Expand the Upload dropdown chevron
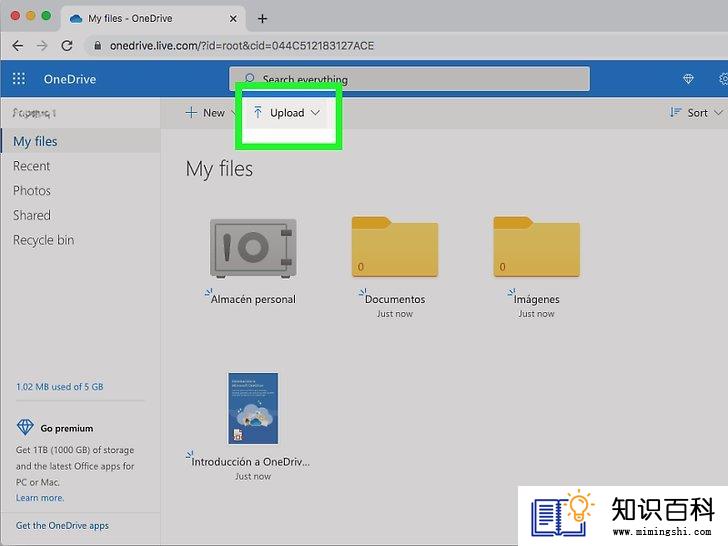Screen dimensions: 728x546 point(315,112)
